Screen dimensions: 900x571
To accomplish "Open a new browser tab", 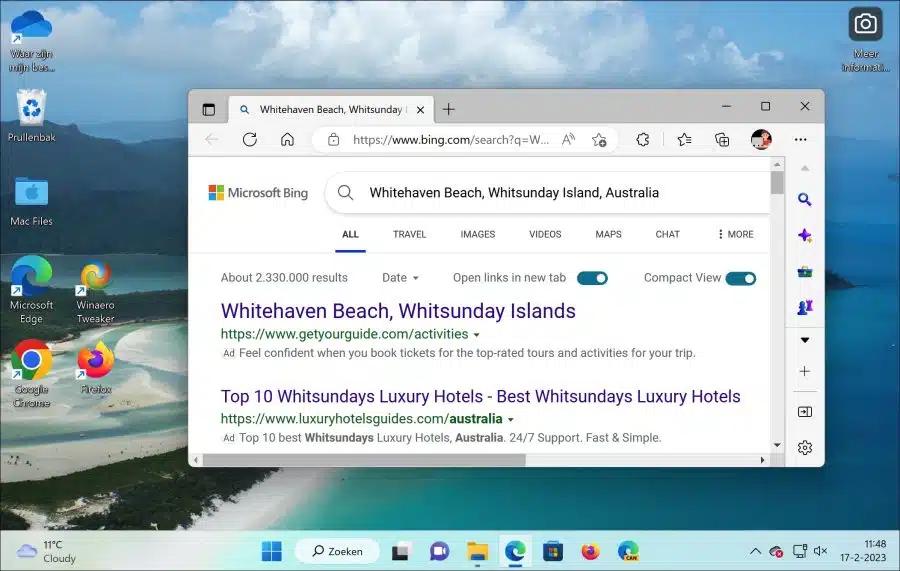I will (449, 109).
